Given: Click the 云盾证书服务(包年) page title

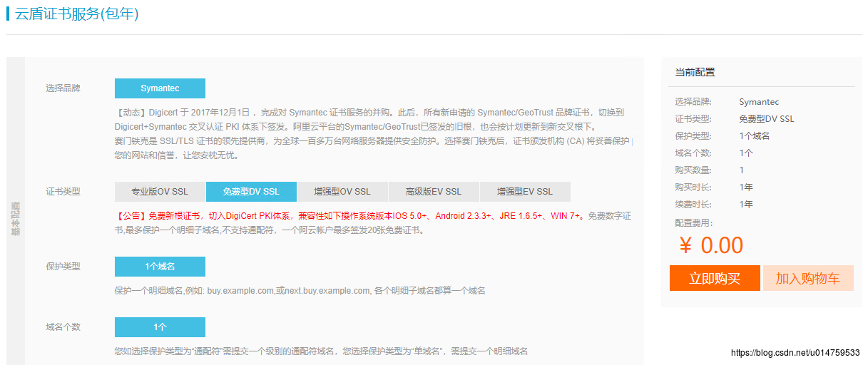Looking at the screenshot, I should (x=77, y=14).
